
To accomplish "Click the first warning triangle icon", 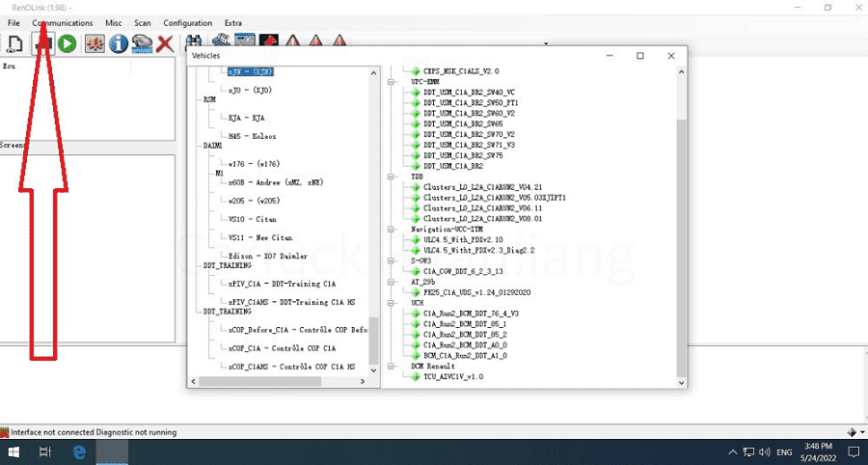I will point(293,41).
